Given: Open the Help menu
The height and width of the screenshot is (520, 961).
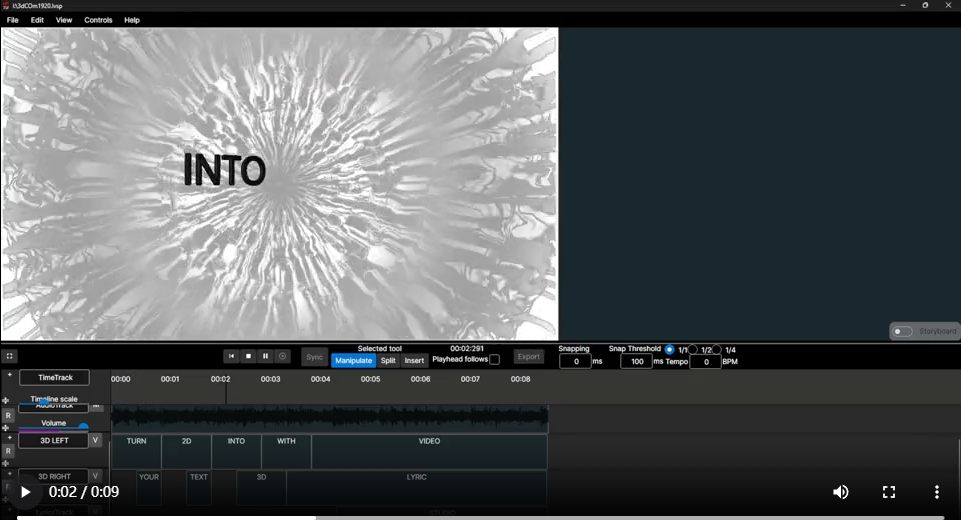Looking at the screenshot, I should pyautogui.click(x=132, y=20).
